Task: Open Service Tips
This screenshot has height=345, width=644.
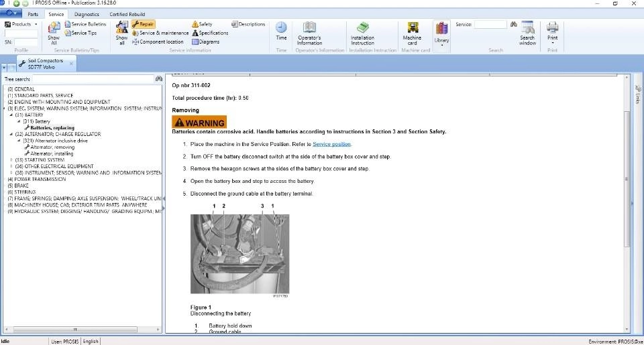Action: click(80, 33)
